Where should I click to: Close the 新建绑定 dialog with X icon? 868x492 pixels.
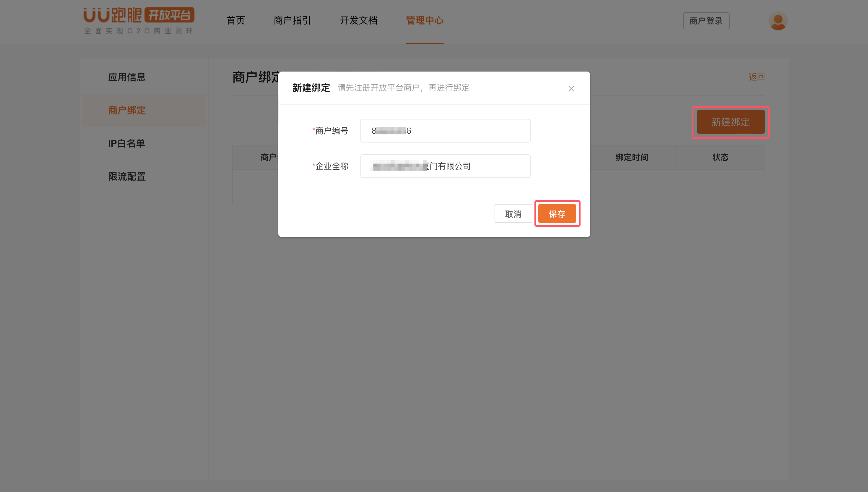tap(571, 88)
